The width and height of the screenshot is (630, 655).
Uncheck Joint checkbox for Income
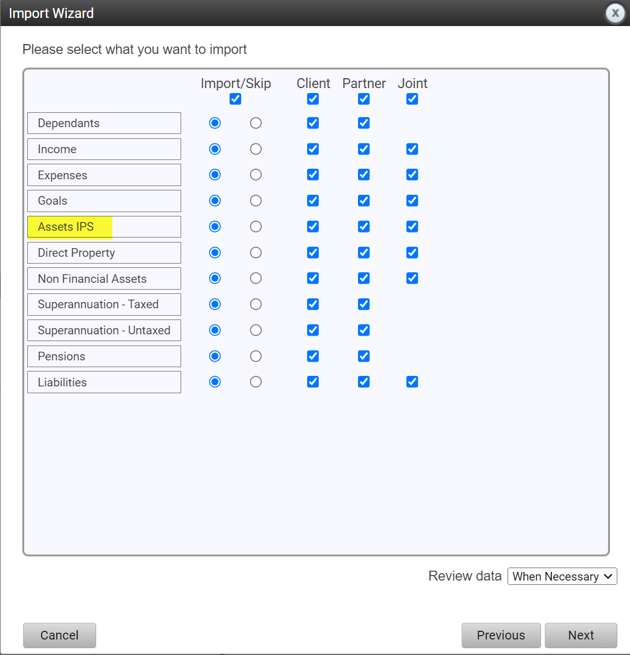(x=412, y=149)
